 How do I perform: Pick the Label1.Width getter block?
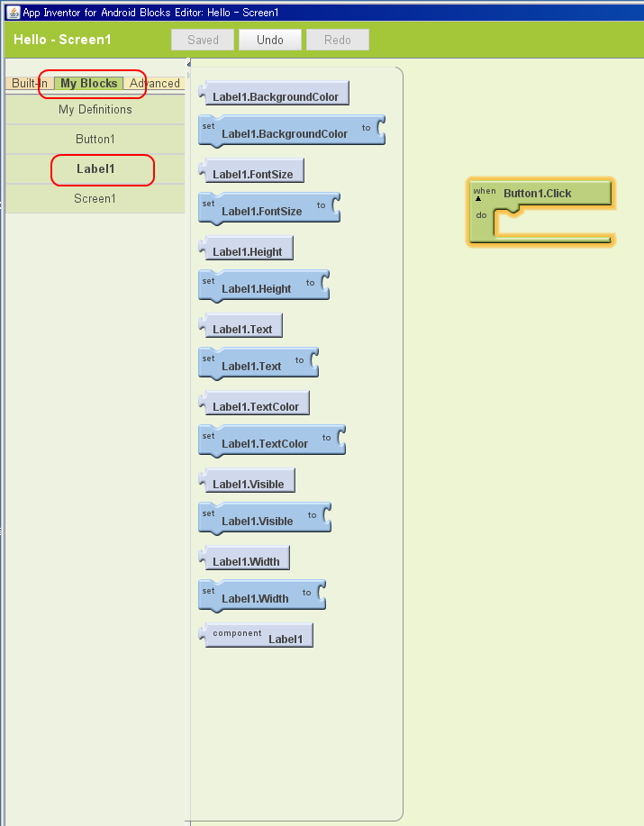244,558
